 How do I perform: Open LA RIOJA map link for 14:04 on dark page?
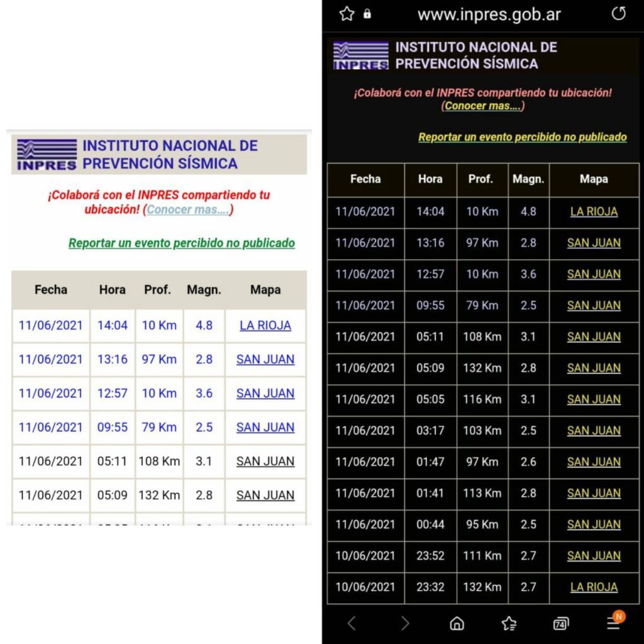(x=594, y=211)
